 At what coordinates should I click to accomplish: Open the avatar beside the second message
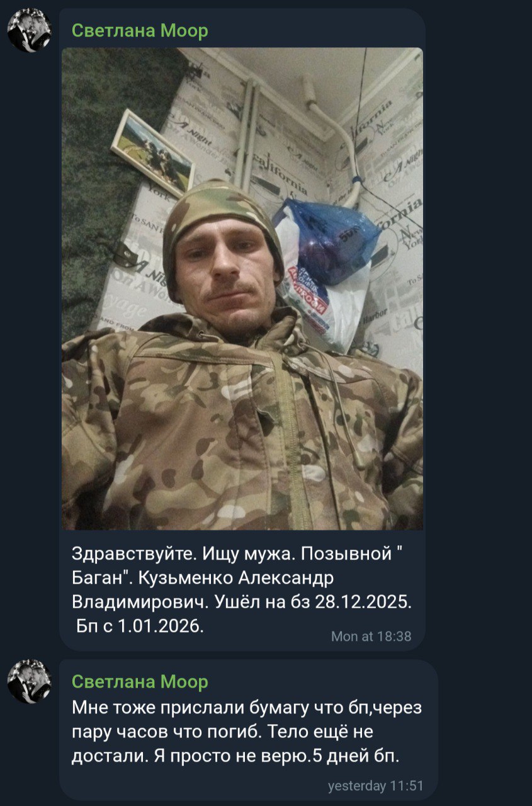tap(29, 681)
